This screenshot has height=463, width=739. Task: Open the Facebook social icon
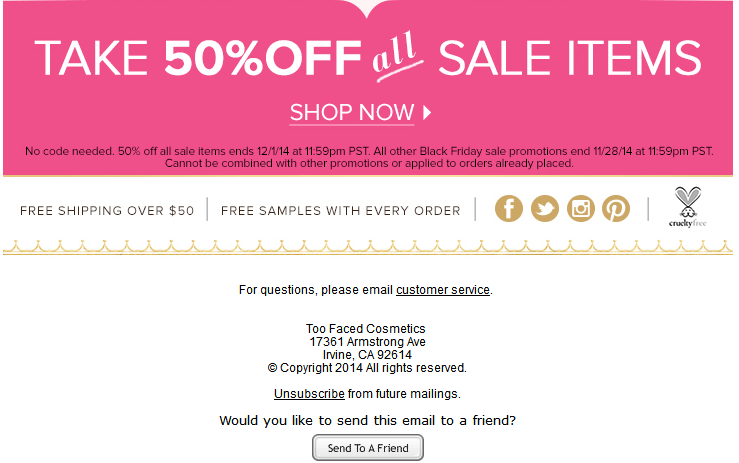point(509,208)
